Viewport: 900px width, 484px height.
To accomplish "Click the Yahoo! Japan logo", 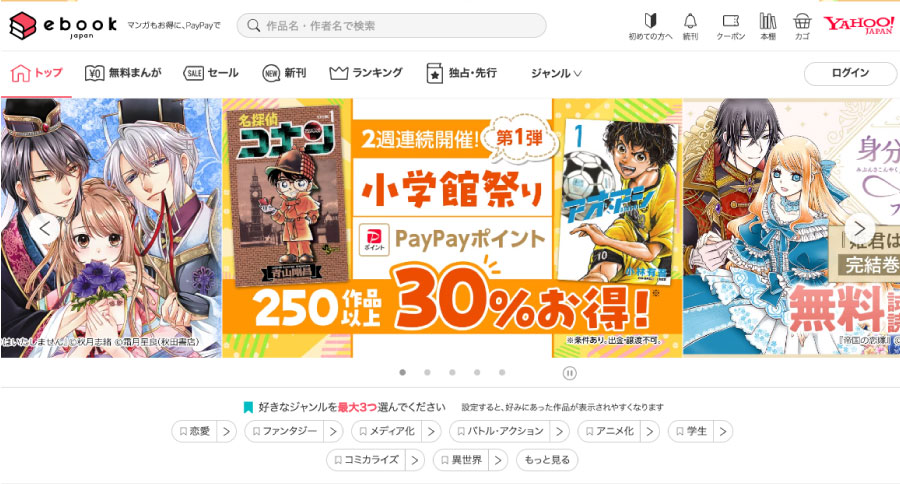I will [858, 25].
